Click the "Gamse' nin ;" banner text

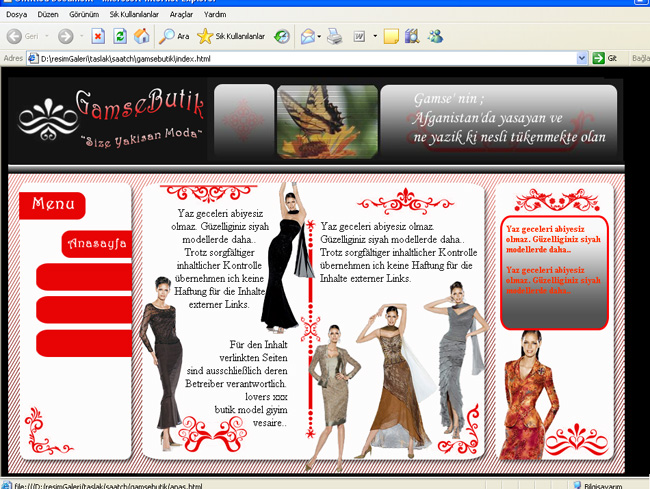[449, 99]
